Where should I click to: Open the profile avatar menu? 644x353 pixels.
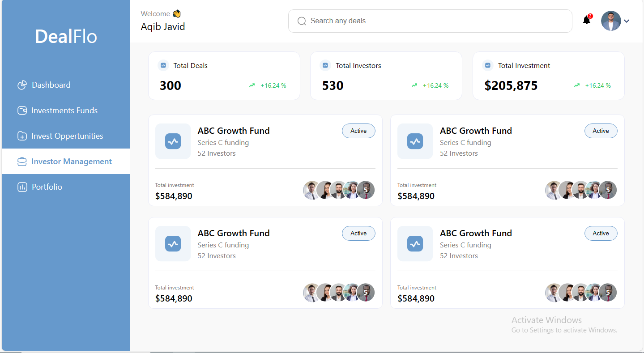pos(611,21)
